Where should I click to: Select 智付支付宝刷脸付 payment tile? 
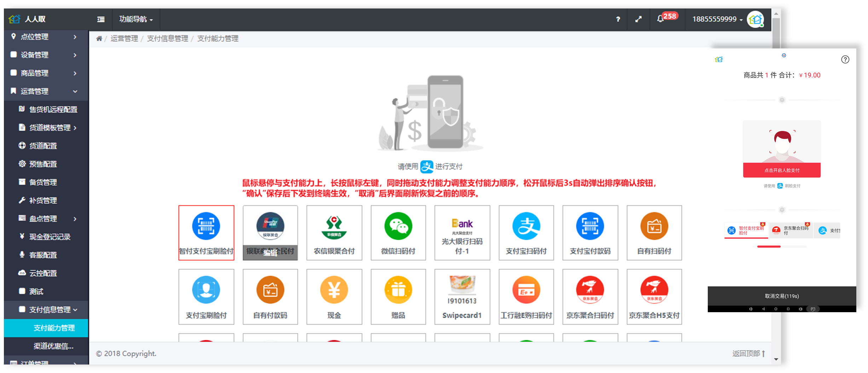pos(206,233)
